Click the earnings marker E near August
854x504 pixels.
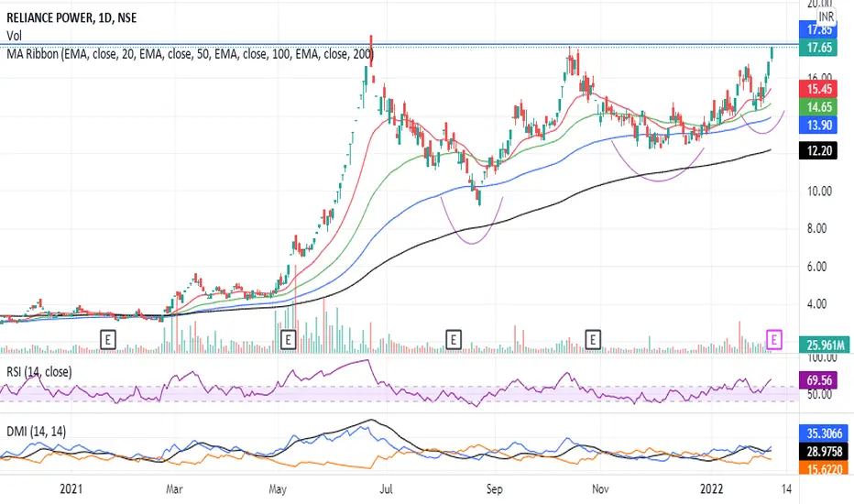454,339
